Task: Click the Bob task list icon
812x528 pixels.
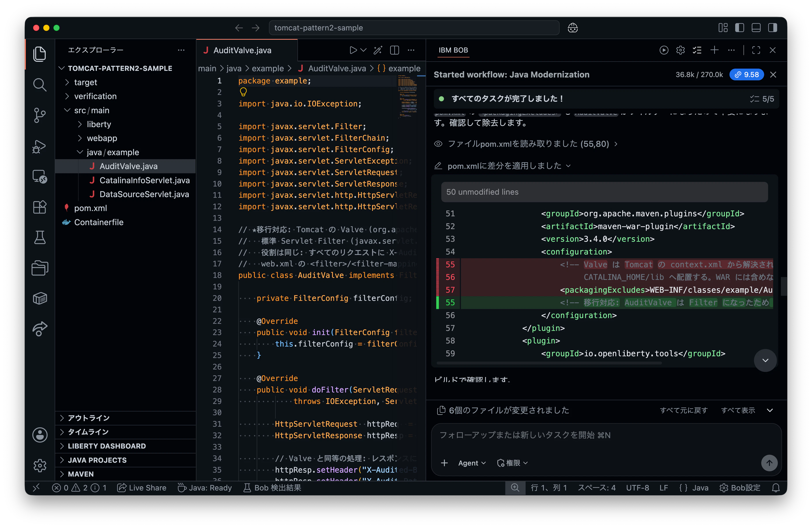Action: (697, 50)
